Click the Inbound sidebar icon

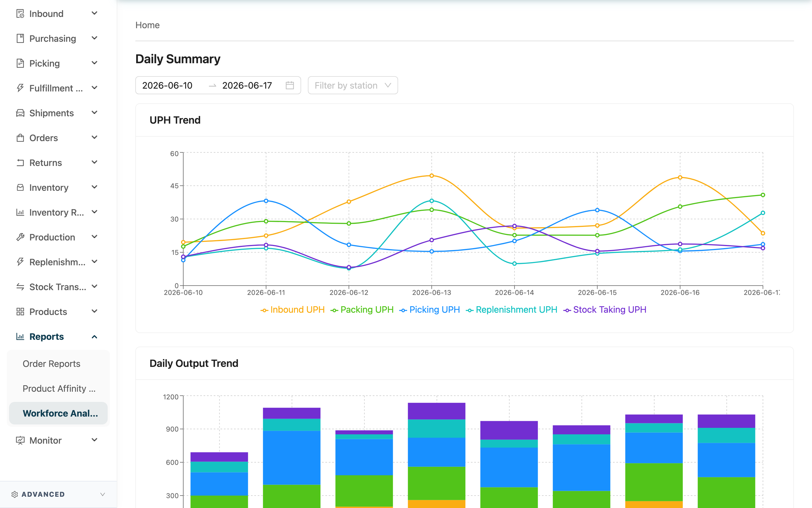pyautogui.click(x=20, y=14)
